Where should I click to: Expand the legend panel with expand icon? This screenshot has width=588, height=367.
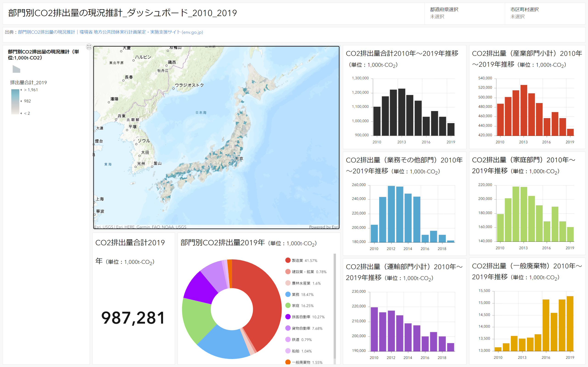pyautogui.click(x=89, y=47)
